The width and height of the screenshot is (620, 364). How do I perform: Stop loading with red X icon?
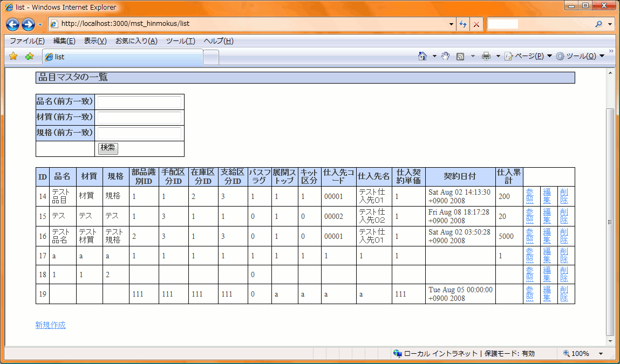[x=476, y=24]
